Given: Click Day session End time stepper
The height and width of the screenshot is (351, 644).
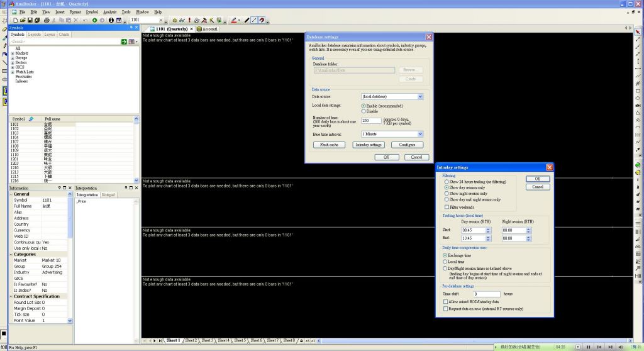Looking at the screenshot, I should (488, 238).
